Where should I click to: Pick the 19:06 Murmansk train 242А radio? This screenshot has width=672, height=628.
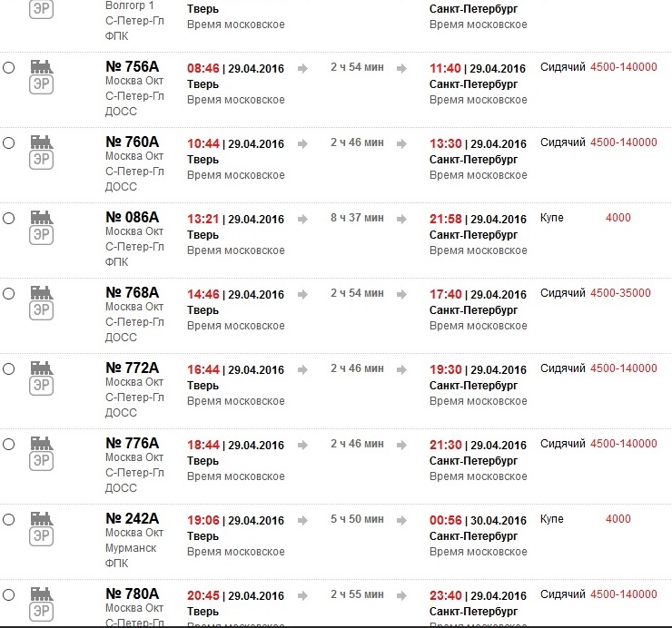[x=9, y=519]
